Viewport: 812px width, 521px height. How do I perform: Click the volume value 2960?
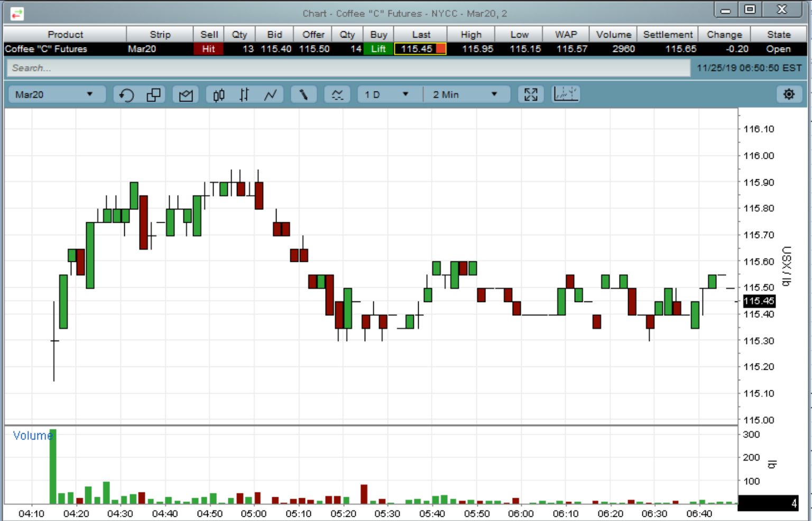[623, 49]
